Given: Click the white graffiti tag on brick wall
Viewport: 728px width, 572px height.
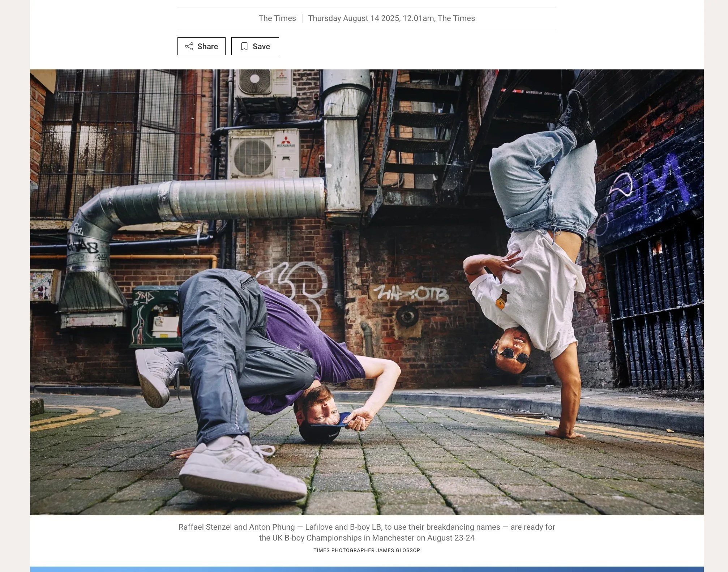Looking at the screenshot, I should 411,294.
